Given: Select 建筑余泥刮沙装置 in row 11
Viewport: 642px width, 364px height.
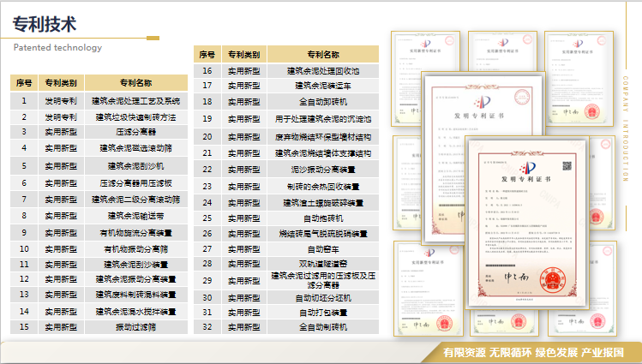Looking at the screenshot, I should click(136, 264).
